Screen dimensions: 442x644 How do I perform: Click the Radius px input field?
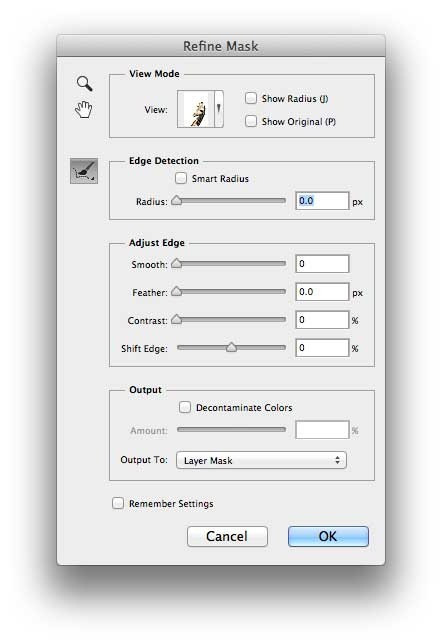point(322,201)
